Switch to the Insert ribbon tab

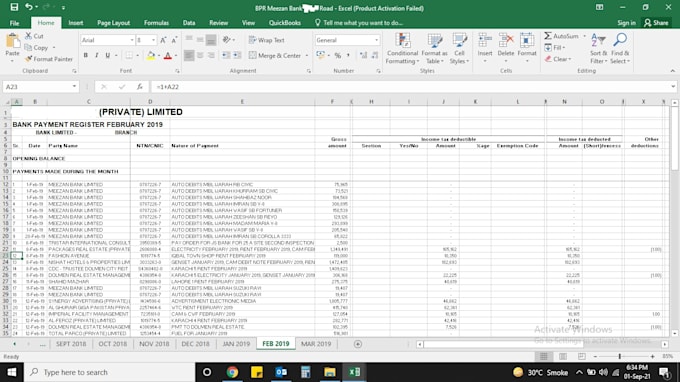point(75,23)
